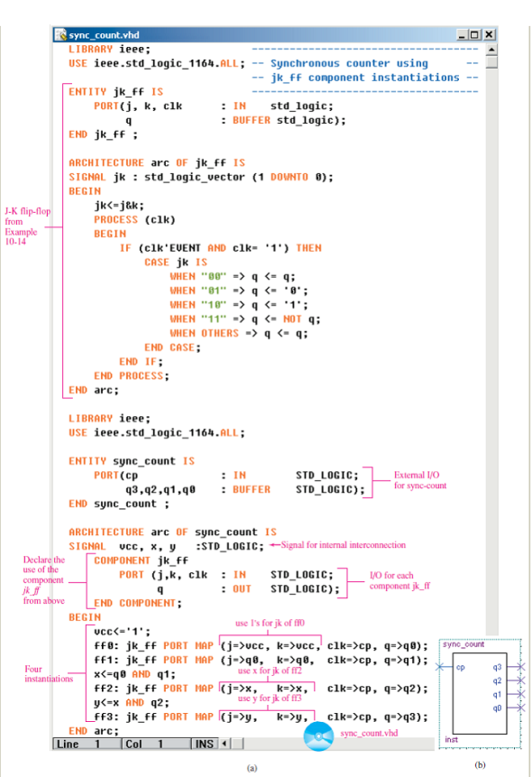Click the 'WHEN "00" => q <= q;' line
The image size is (532, 777).
(x=233, y=276)
